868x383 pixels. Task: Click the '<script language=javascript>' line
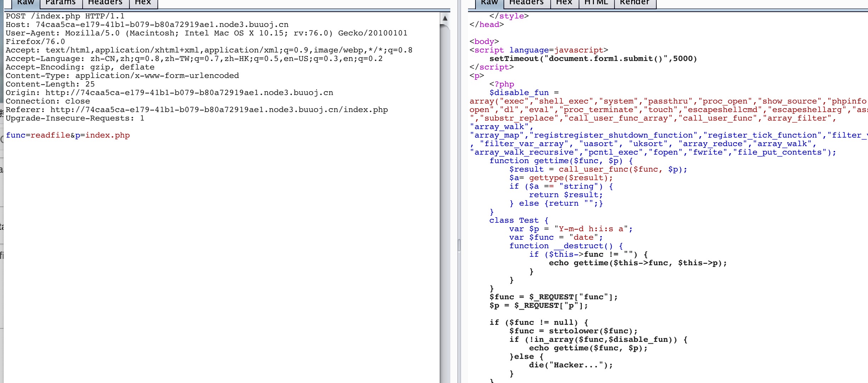(x=539, y=50)
